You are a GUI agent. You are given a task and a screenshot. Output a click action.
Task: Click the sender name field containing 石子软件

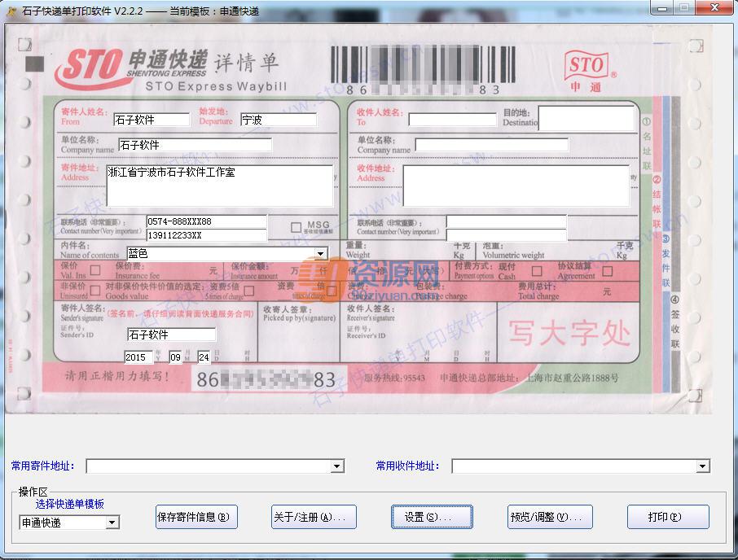coord(152,120)
